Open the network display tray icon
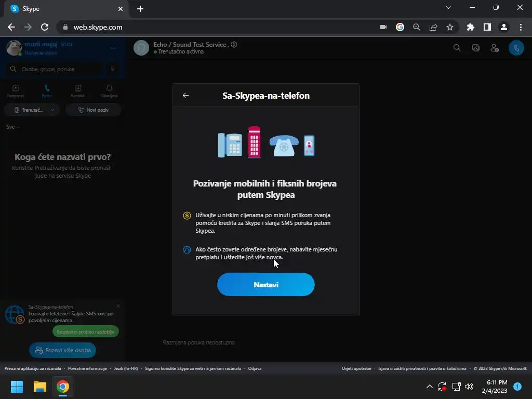Viewport: 532px width, 399px height. 456,387
